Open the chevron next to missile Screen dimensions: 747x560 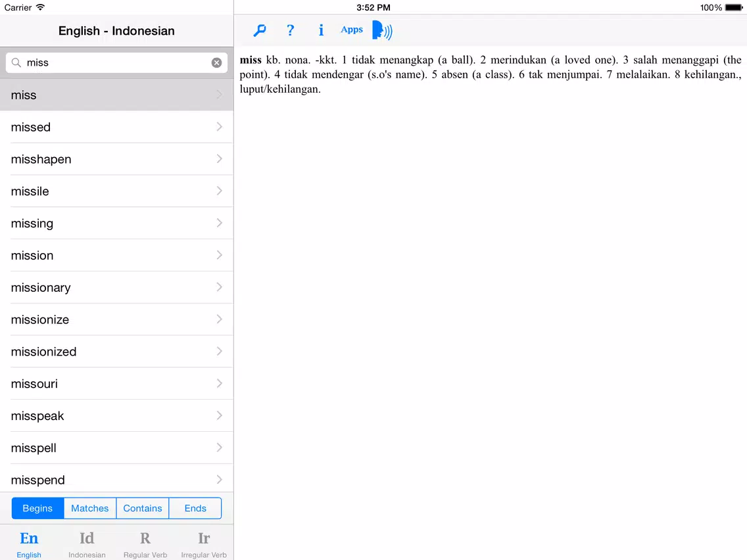219,191
